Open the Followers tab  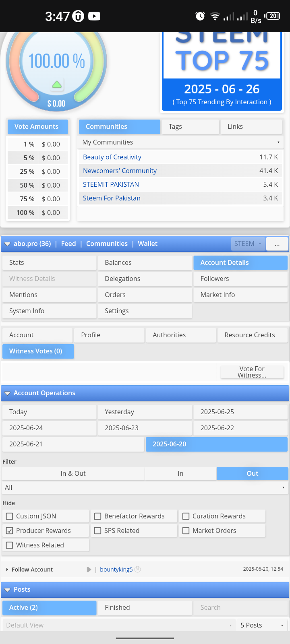coord(240,279)
